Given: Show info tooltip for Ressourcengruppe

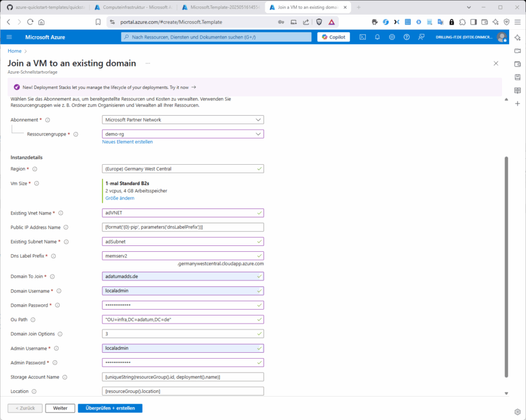Looking at the screenshot, I should pyautogui.click(x=76, y=134).
